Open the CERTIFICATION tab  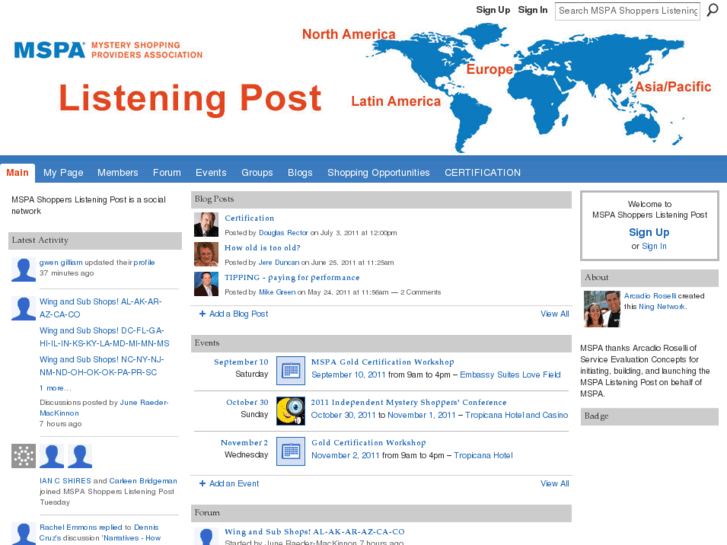[x=483, y=173]
